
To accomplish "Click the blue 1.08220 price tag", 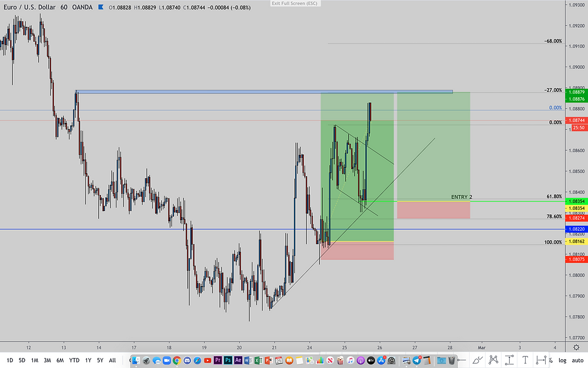I will (x=576, y=229).
